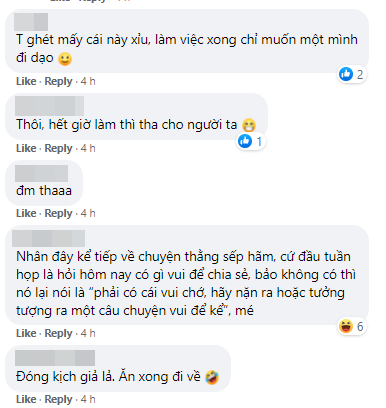Click the smiley emoji after "đi dạo"
386x408 pixels.
click(65, 59)
